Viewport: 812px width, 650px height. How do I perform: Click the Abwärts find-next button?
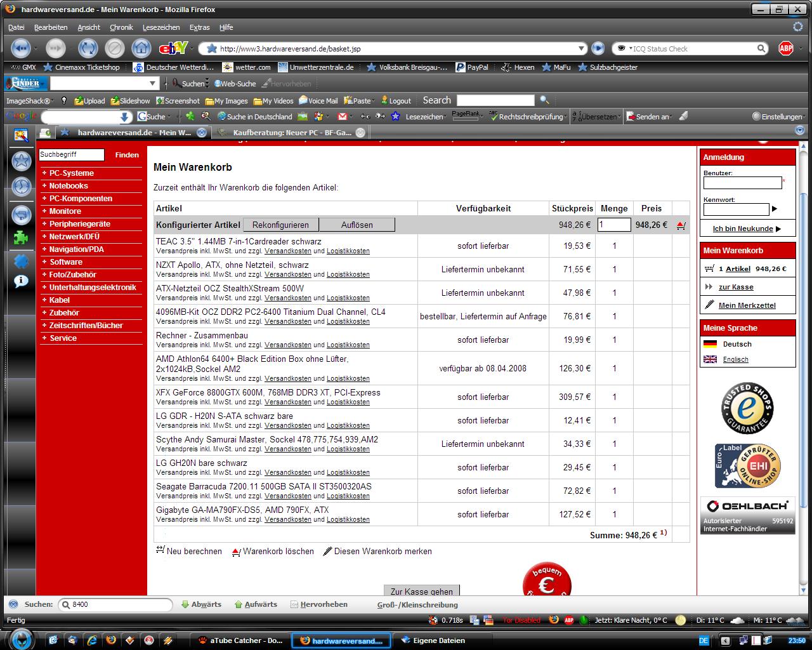pyautogui.click(x=201, y=604)
